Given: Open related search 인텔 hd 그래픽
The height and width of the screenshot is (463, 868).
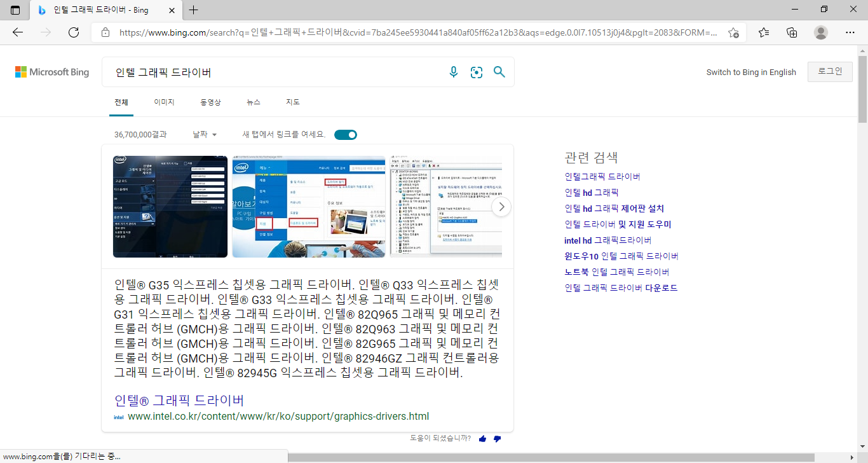Looking at the screenshot, I should click(592, 193).
